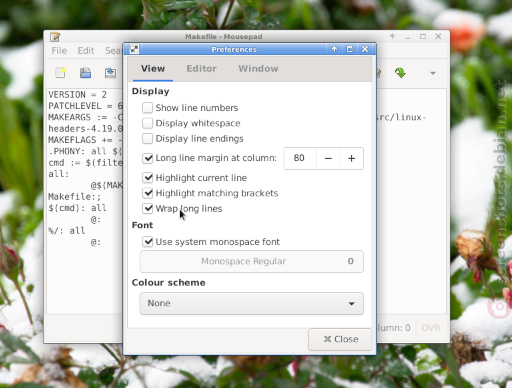Click the margin column value field showing 80
Viewport: 512px width, 388px height.
pyautogui.click(x=299, y=158)
